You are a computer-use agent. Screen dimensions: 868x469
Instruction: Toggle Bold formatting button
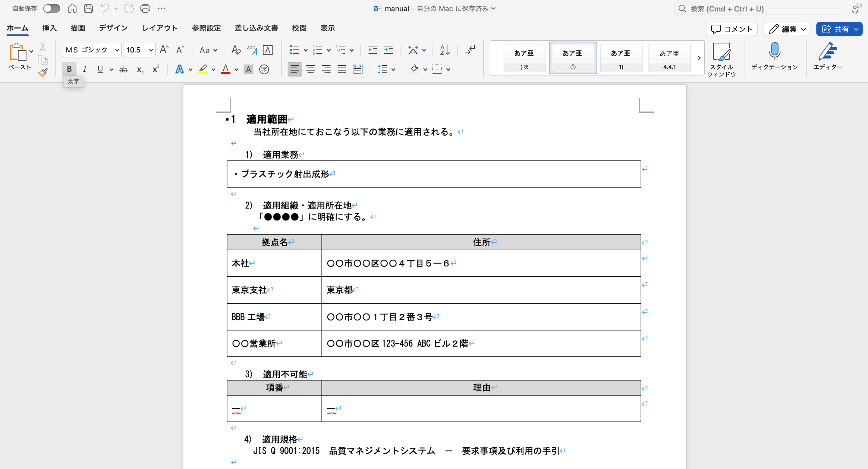[x=69, y=69]
